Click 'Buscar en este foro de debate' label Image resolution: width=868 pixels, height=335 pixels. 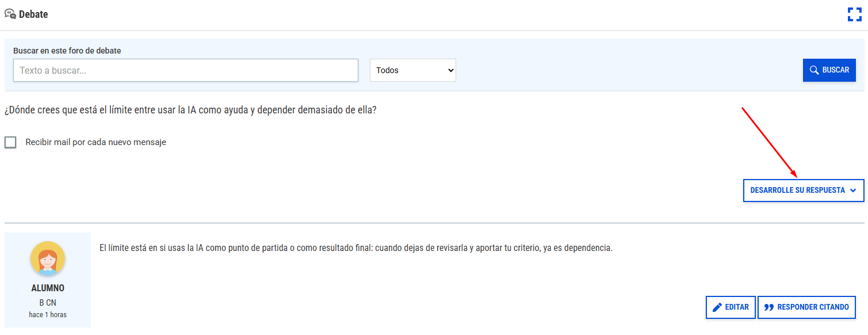(x=67, y=51)
